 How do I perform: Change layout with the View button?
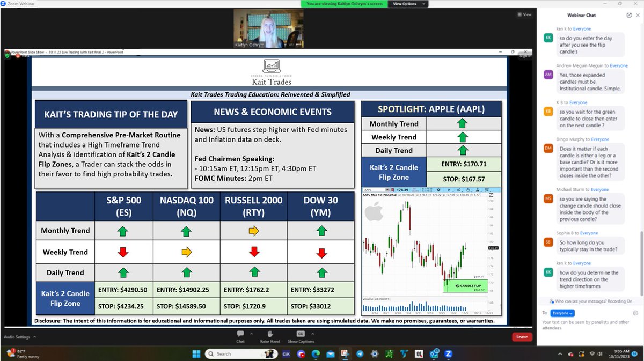(x=524, y=14)
